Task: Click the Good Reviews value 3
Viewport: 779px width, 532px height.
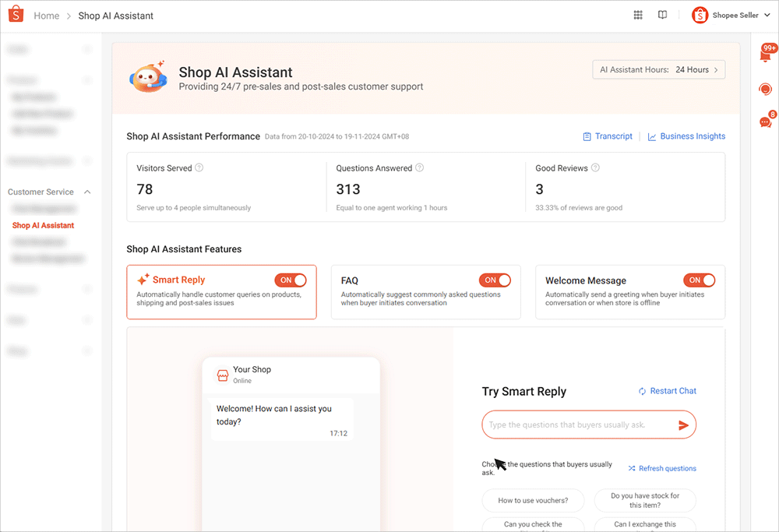Action: tap(540, 189)
